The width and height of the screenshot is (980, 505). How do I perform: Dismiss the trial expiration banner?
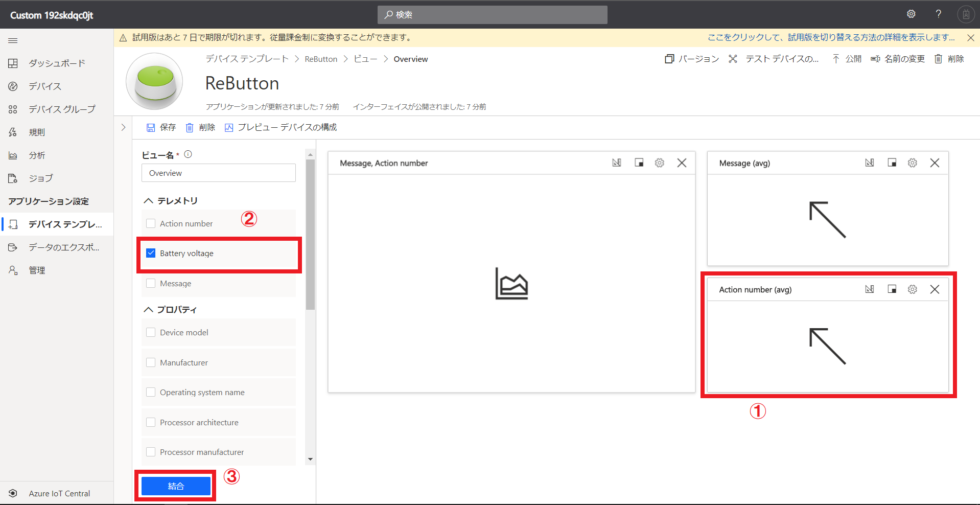tap(971, 37)
